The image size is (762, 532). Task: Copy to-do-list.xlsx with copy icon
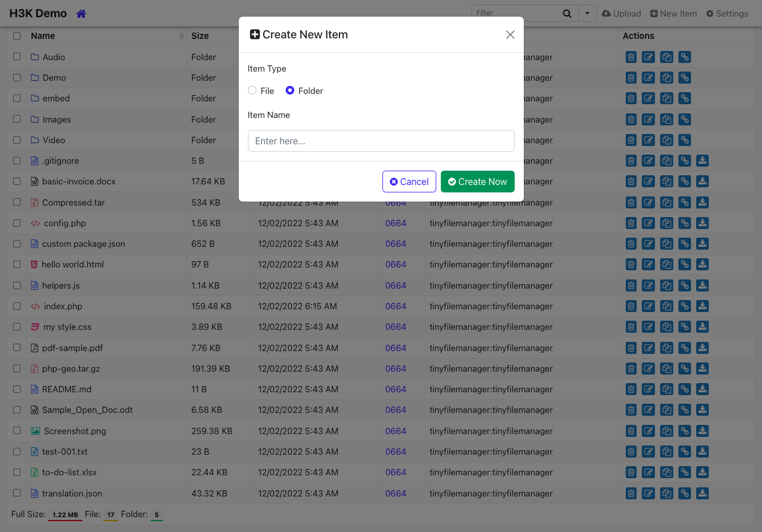pyautogui.click(x=666, y=472)
